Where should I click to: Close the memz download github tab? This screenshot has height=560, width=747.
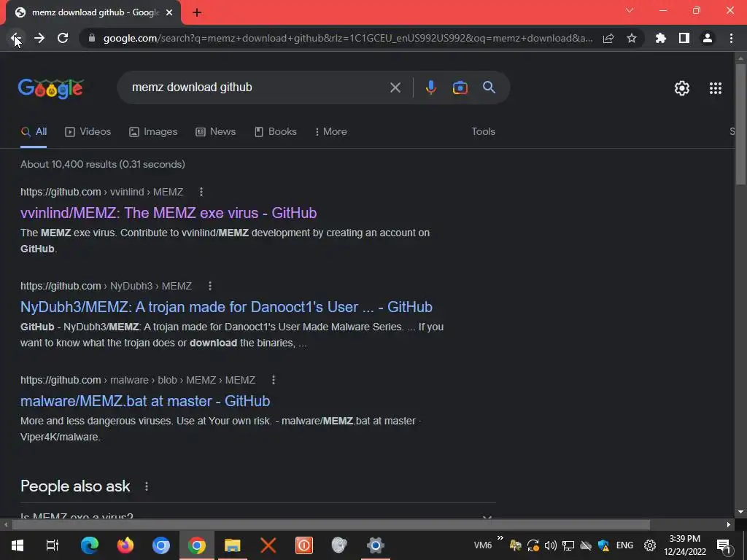[169, 13]
